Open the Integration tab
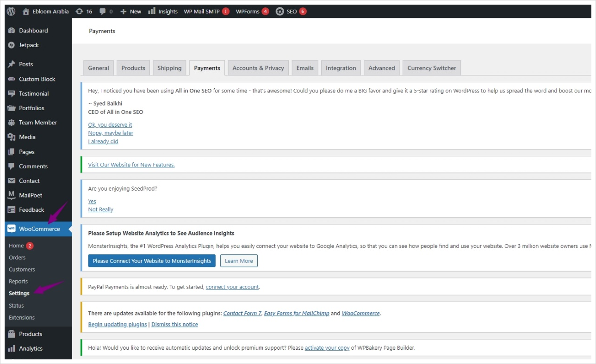 (x=341, y=68)
